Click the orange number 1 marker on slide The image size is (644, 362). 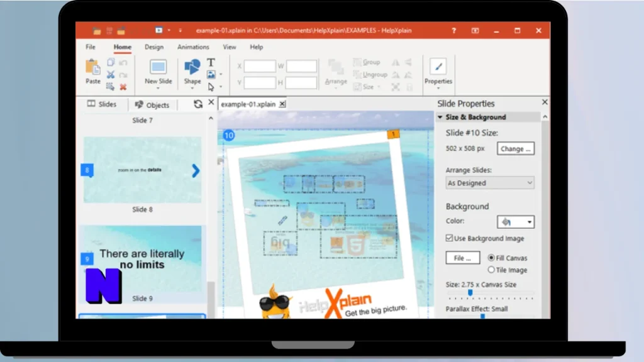pyautogui.click(x=393, y=134)
